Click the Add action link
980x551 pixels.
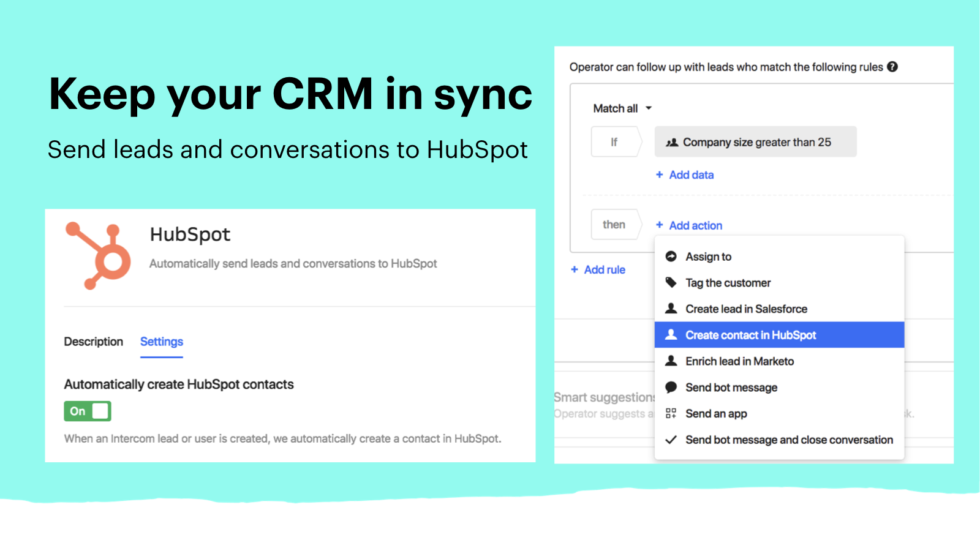(696, 225)
